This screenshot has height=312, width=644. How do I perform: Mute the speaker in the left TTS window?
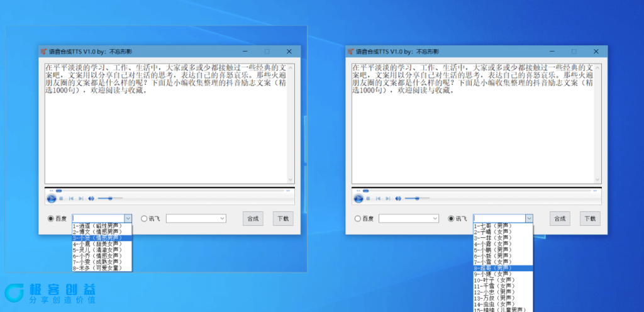click(x=91, y=199)
